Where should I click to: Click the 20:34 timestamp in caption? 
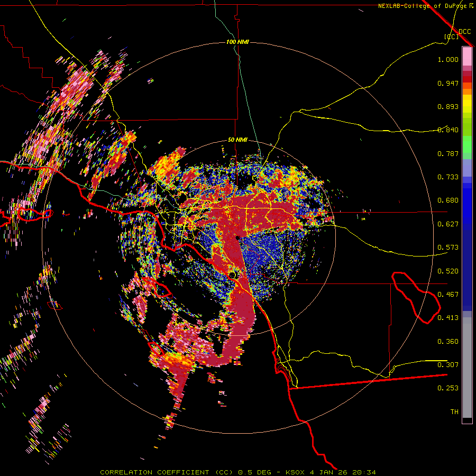point(364,472)
